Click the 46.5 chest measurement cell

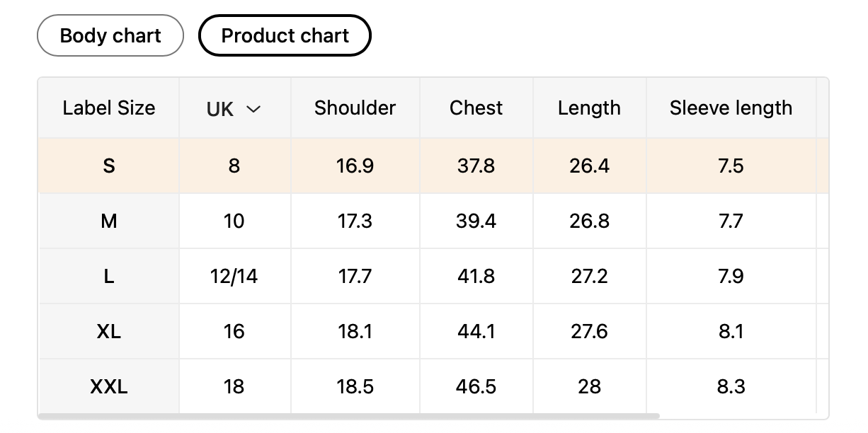click(x=476, y=386)
